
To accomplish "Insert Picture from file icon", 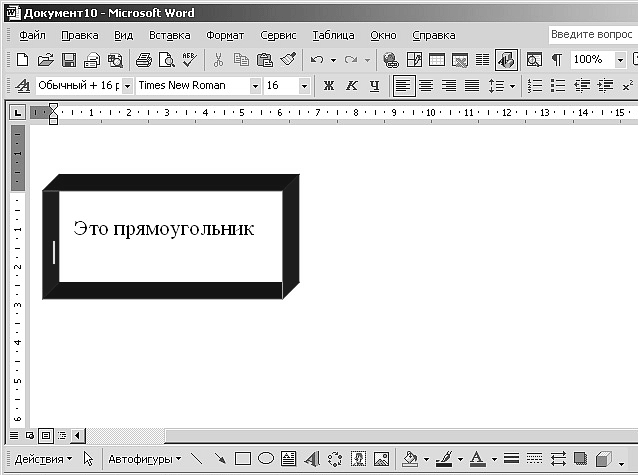I will [x=381, y=459].
